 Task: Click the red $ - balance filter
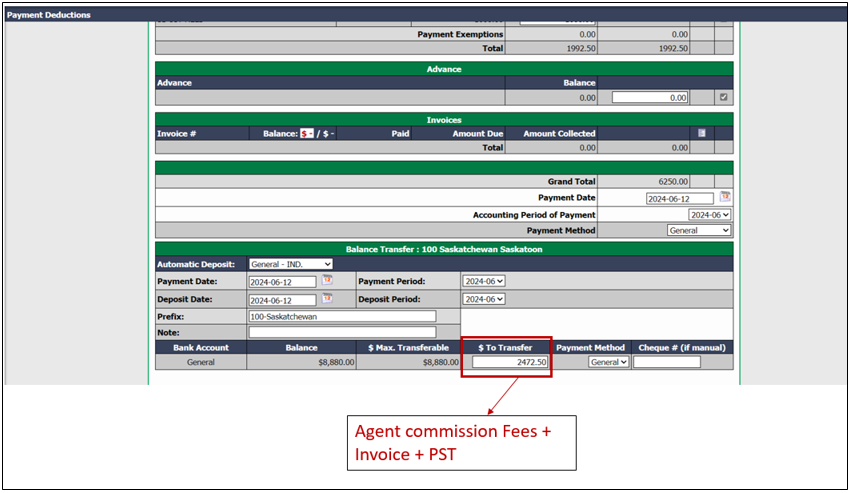(307, 134)
